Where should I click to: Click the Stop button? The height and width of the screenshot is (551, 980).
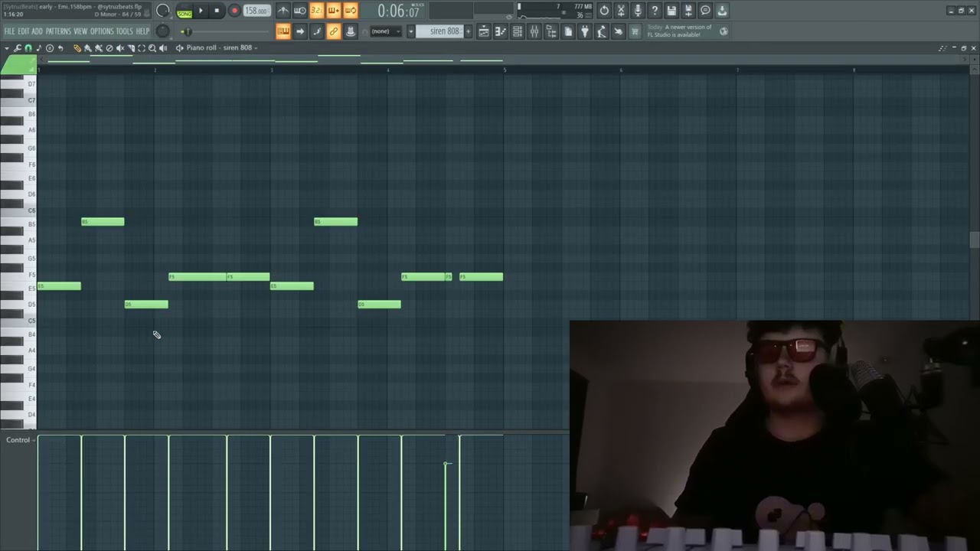[x=217, y=11]
